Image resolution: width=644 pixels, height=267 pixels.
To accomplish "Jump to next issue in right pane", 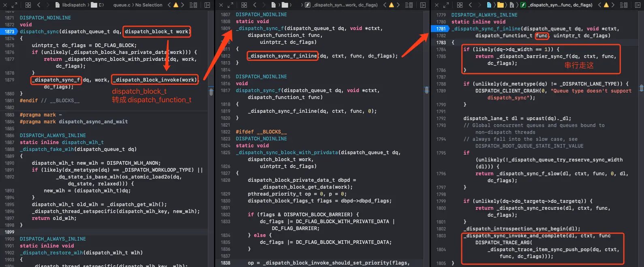I will click(x=613, y=5).
